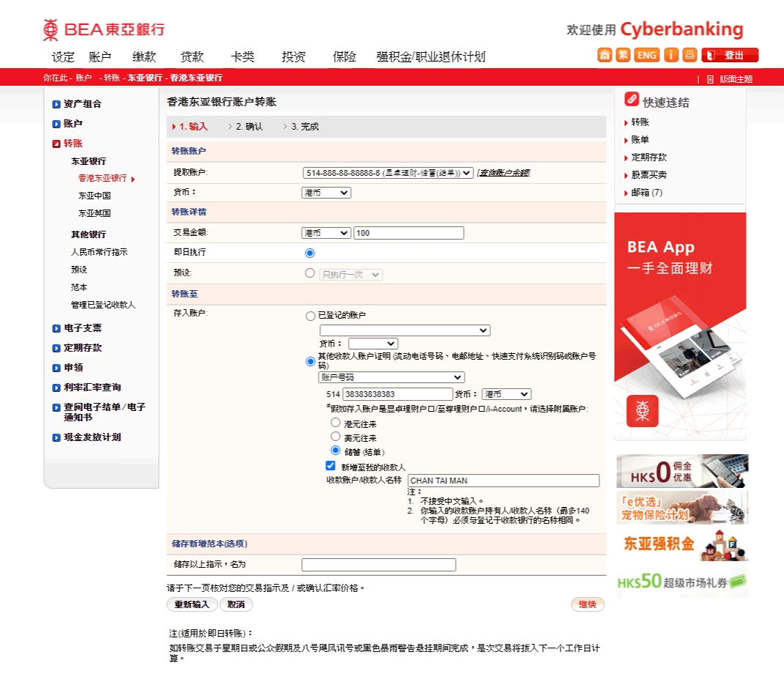
Task: Open 账单 in quick links
Action: (640, 139)
